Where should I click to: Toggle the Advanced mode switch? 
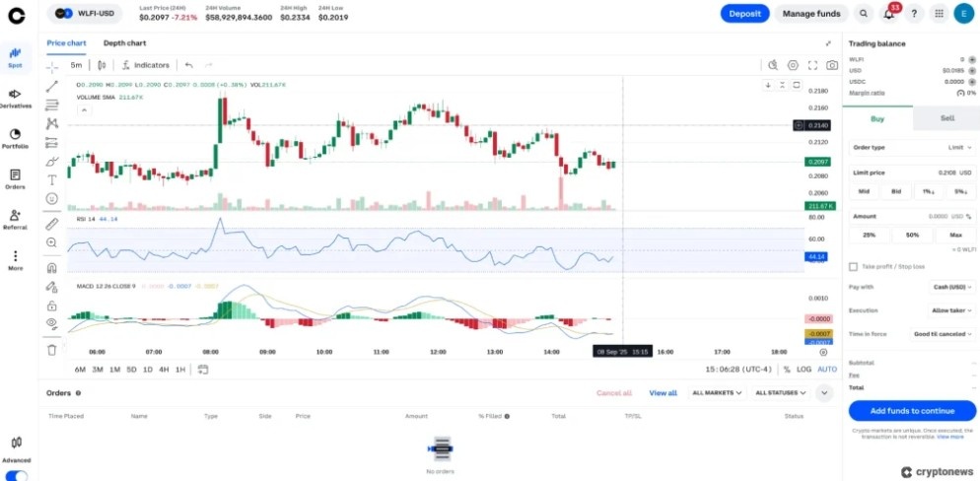(16, 475)
